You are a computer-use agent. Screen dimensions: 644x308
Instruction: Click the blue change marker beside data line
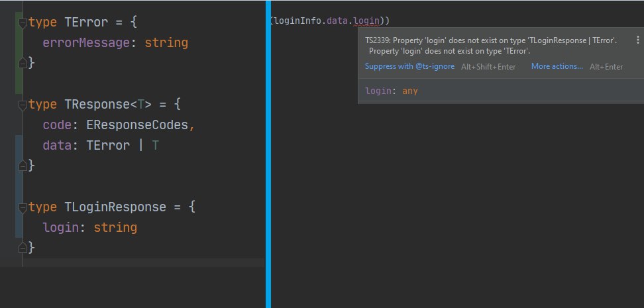coord(18,146)
